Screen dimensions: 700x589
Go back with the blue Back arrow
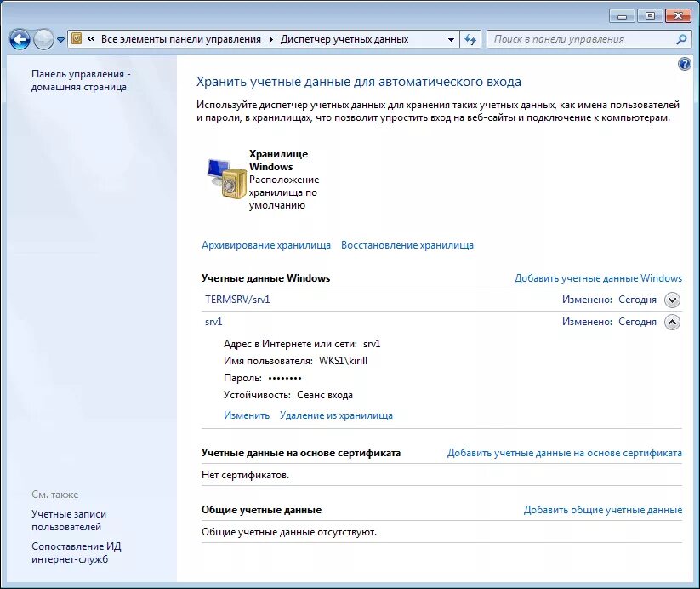(20, 40)
